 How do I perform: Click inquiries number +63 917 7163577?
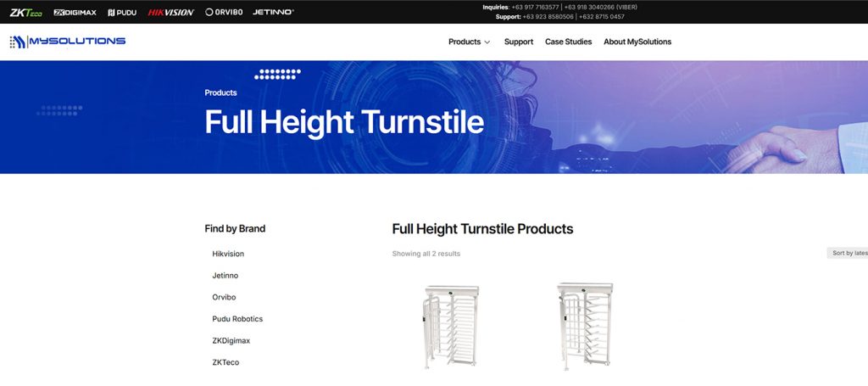[536, 7]
